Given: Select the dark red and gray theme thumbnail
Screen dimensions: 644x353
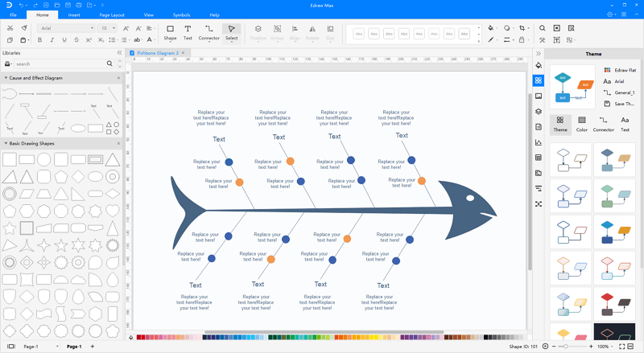Looking at the screenshot, I should coord(614,305).
